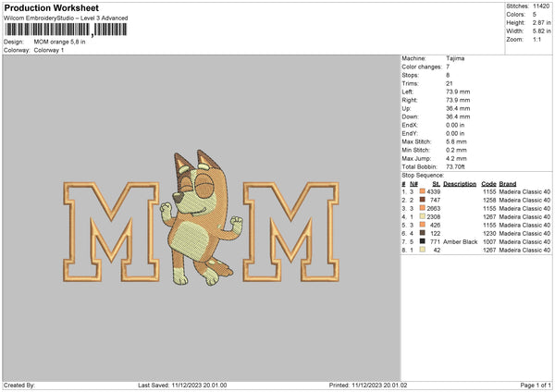The height and width of the screenshot is (392, 555).
Task: Click the right letter M of the design
Action: pyautogui.click(x=291, y=232)
